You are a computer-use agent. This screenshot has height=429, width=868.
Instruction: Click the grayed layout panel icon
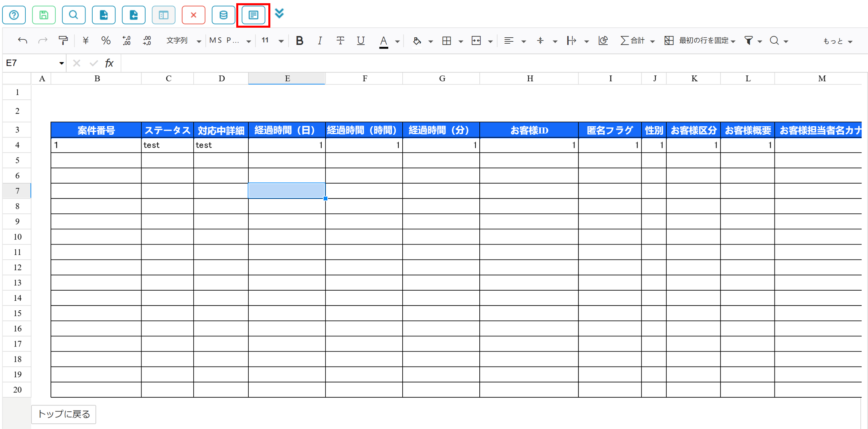pyautogui.click(x=164, y=15)
